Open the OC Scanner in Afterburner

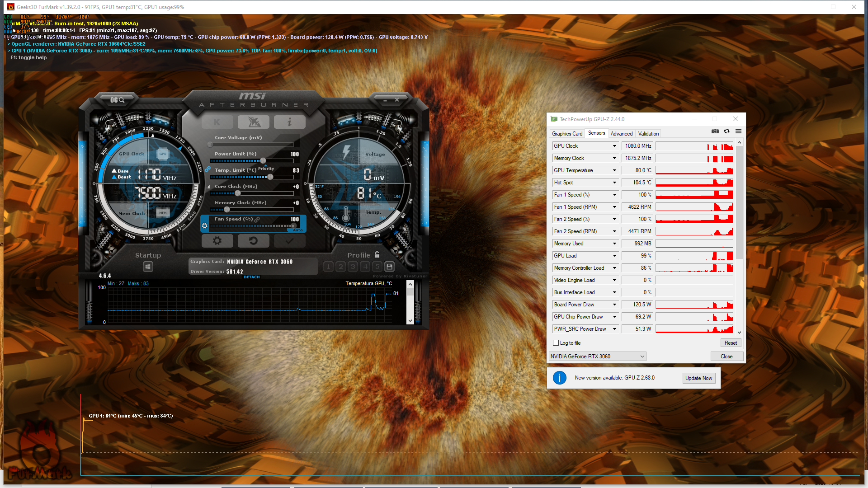tap(117, 100)
